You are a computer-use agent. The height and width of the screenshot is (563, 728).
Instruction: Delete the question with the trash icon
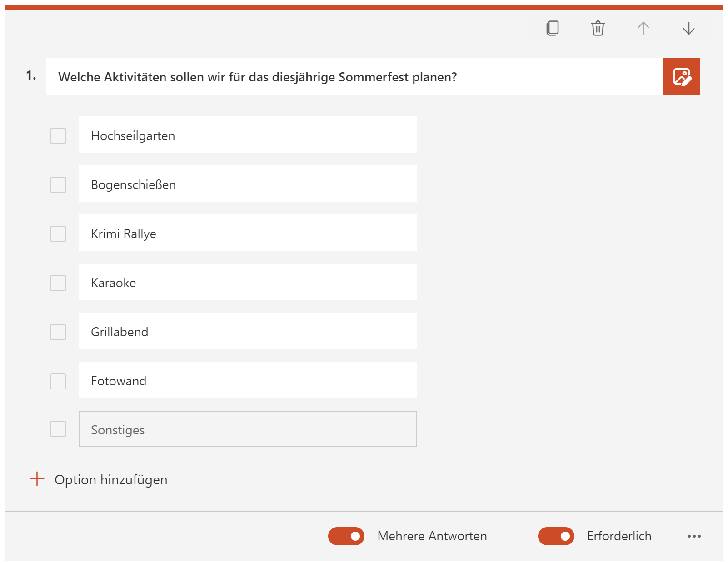point(598,28)
